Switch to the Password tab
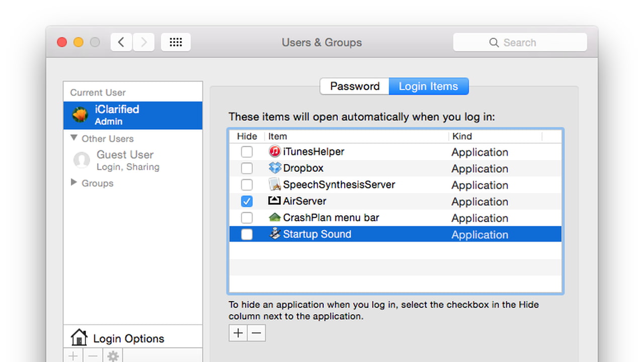644x362 pixels. pos(355,86)
